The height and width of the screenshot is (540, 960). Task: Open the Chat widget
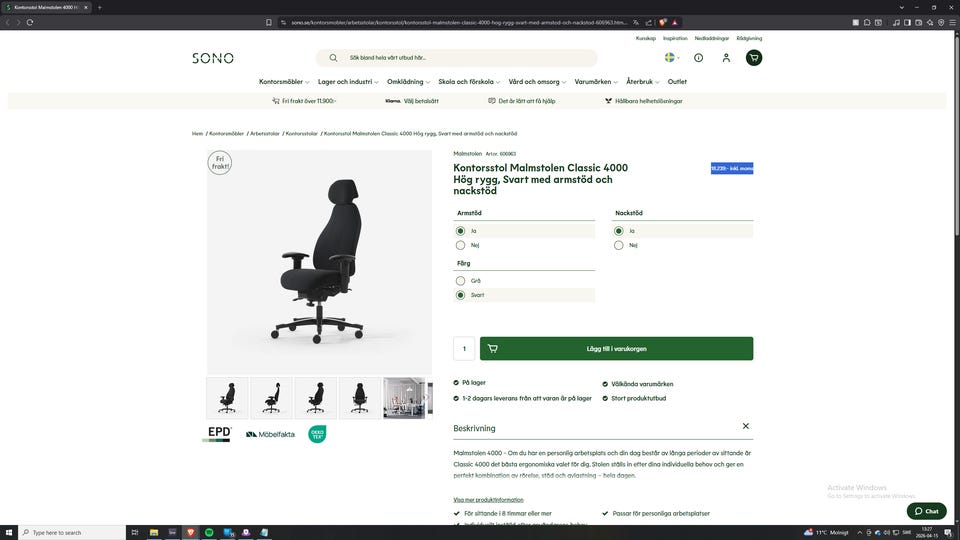pyautogui.click(x=926, y=511)
